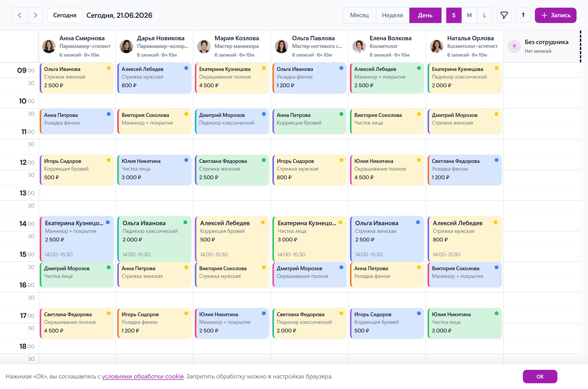Open Светлана Федорова Стрижка женская card
Screen dimensions: 588x389
click(x=232, y=170)
